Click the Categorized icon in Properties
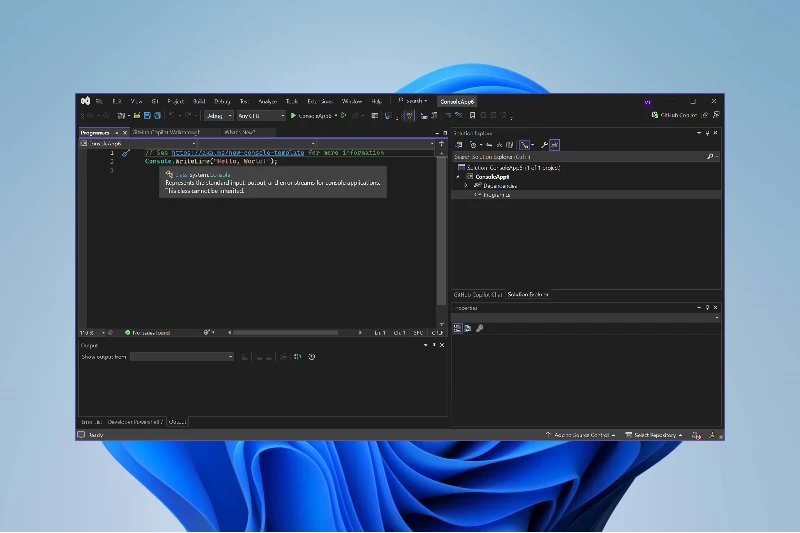Image resolution: width=800 pixels, height=533 pixels. coord(458,328)
